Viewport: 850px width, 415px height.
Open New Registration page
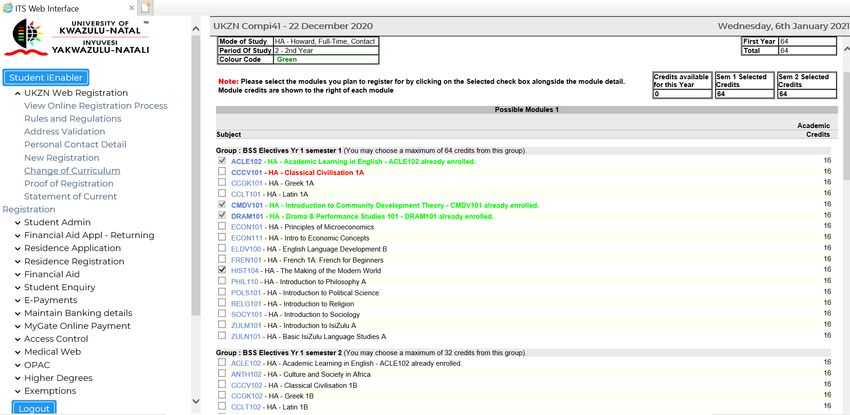click(x=62, y=158)
